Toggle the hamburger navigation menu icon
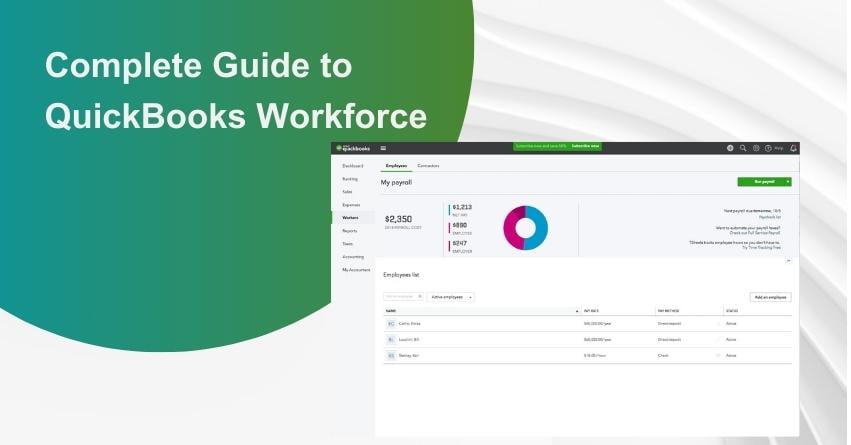851x445 pixels. click(383, 148)
